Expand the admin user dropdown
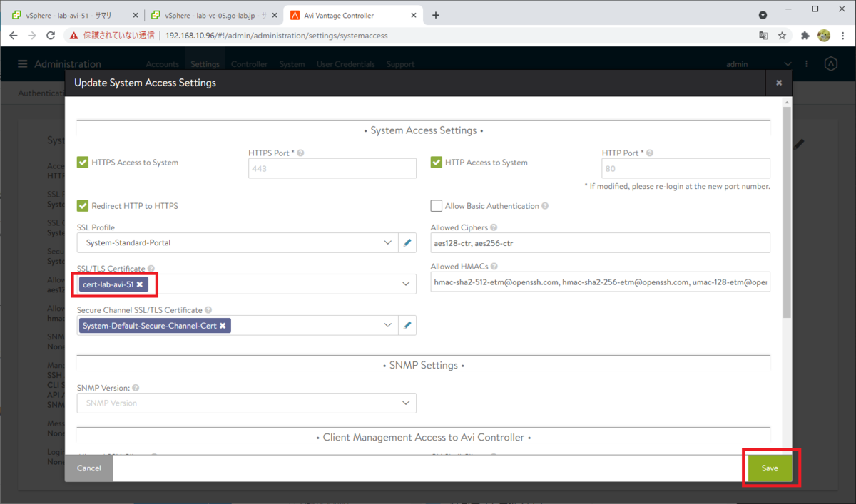The width and height of the screenshot is (856, 504). pos(788,64)
